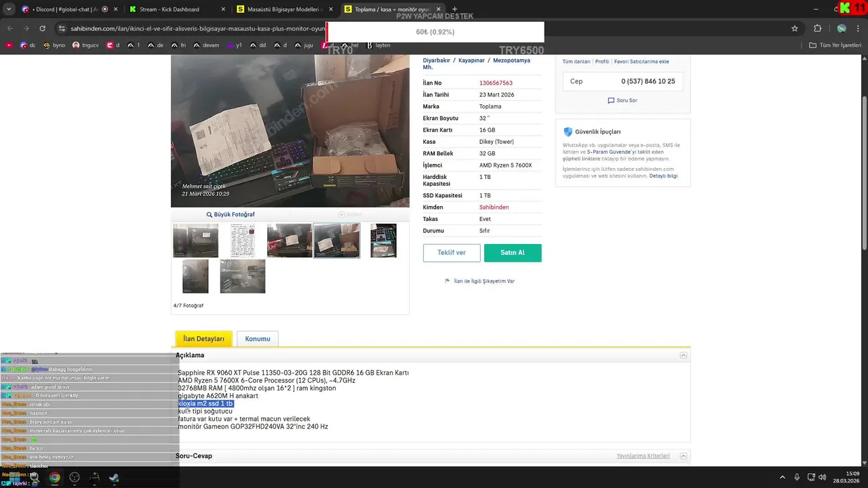
Task: Select the sixth thumbnail showing tower case
Action: point(195,276)
